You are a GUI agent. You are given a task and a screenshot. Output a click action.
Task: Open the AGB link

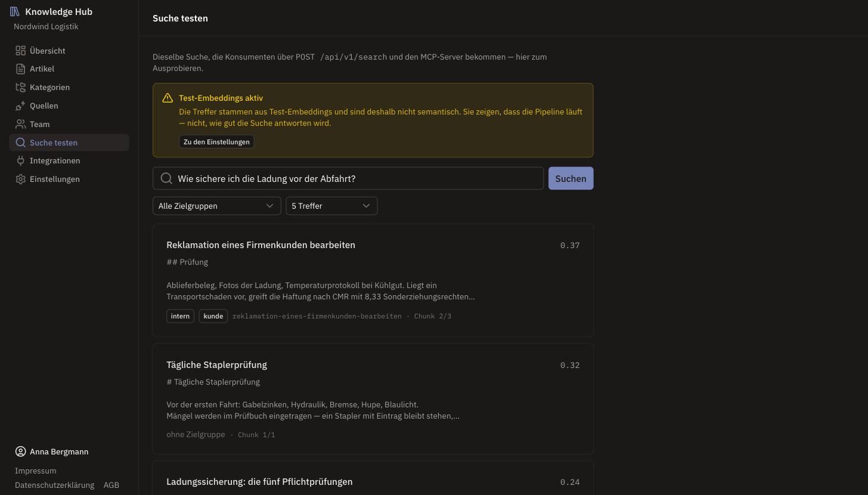111,485
